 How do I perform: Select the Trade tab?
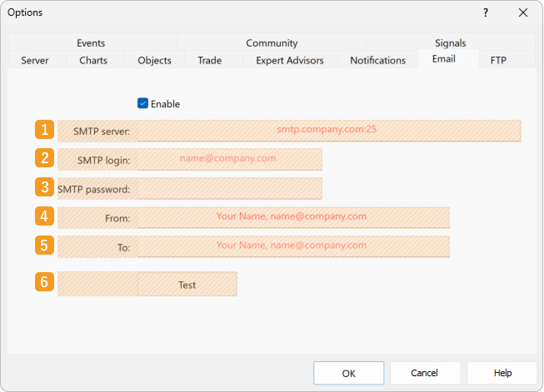(x=210, y=60)
